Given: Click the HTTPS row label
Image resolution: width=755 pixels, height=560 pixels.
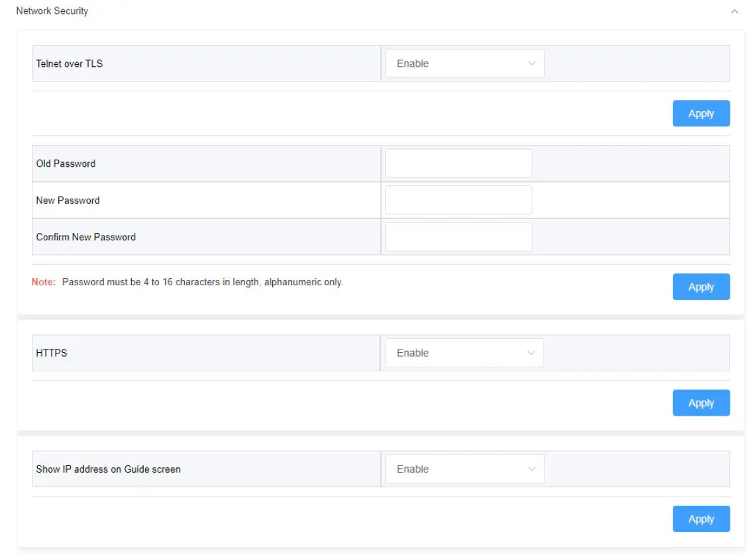Looking at the screenshot, I should click(52, 353).
